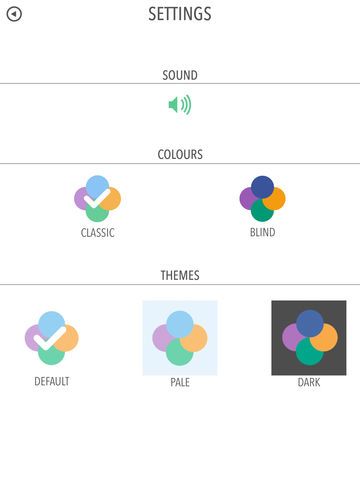The height and width of the screenshot is (480, 360).
Task: Click the COLOURS section heading
Action: 180,155
